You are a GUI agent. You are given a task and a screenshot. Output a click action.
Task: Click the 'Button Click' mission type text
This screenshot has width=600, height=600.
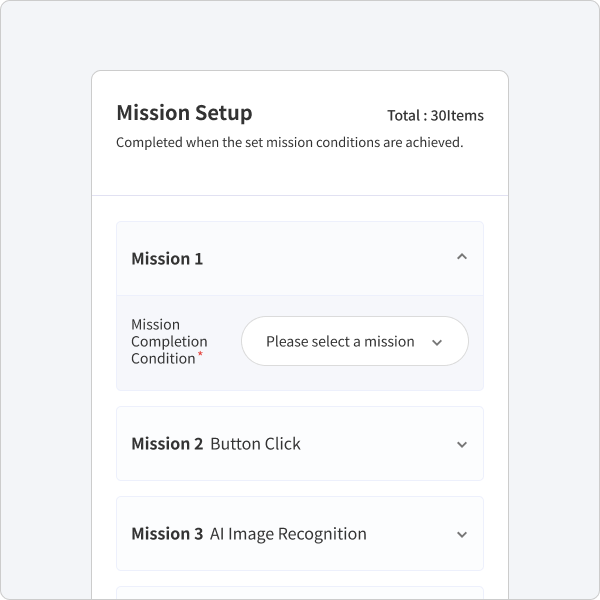click(x=255, y=444)
